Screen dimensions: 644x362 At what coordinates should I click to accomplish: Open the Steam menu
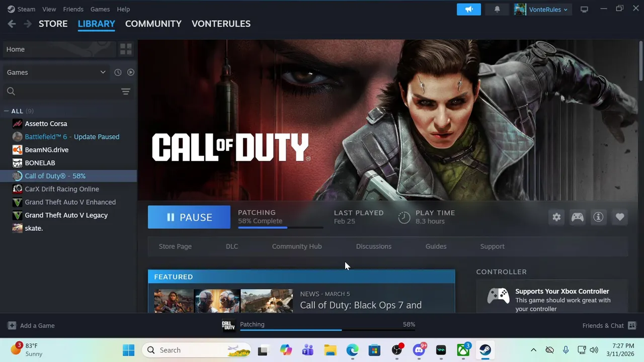26,9
